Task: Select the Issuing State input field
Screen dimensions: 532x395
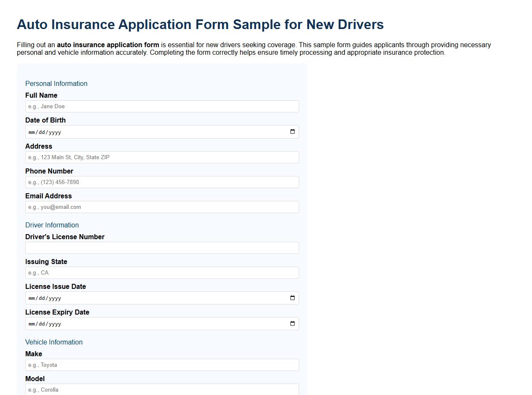Action: 162,272
